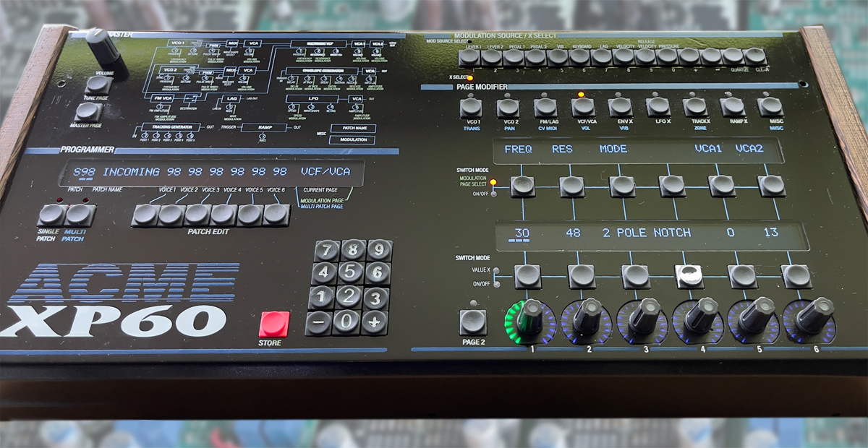Open the ENV X page modifier
868x448 pixels.
[621, 108]
